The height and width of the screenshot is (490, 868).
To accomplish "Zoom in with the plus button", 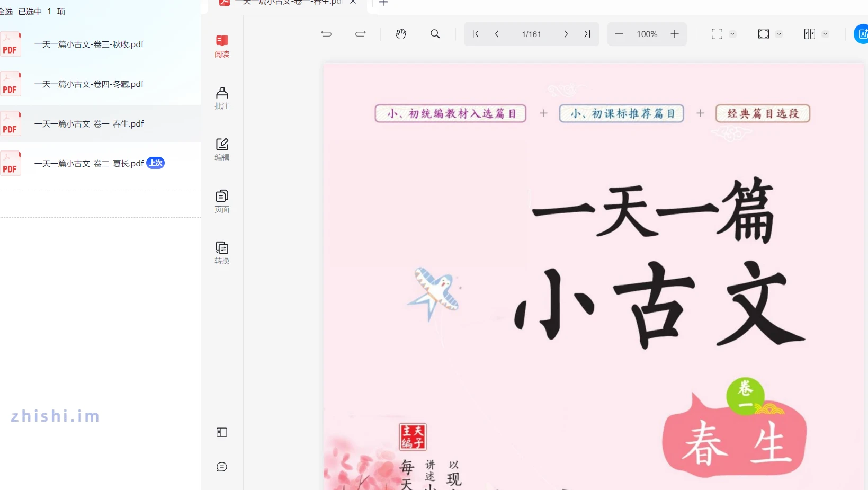I will (x=675, y=34).
